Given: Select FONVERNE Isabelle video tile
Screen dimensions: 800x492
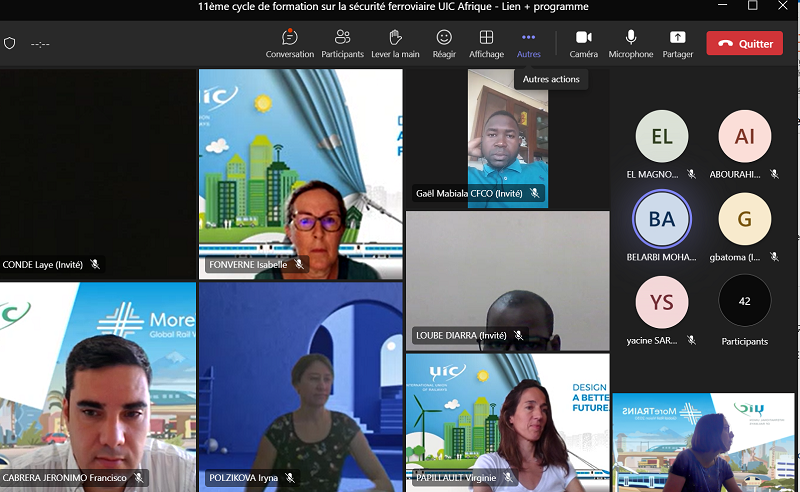Looking at the screenshot, I should (x=301, y=174).
